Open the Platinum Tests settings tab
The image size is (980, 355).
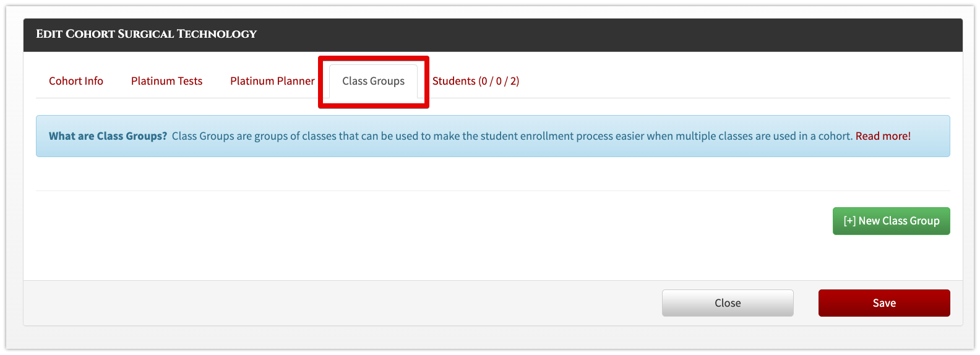(x=166, y=81)
